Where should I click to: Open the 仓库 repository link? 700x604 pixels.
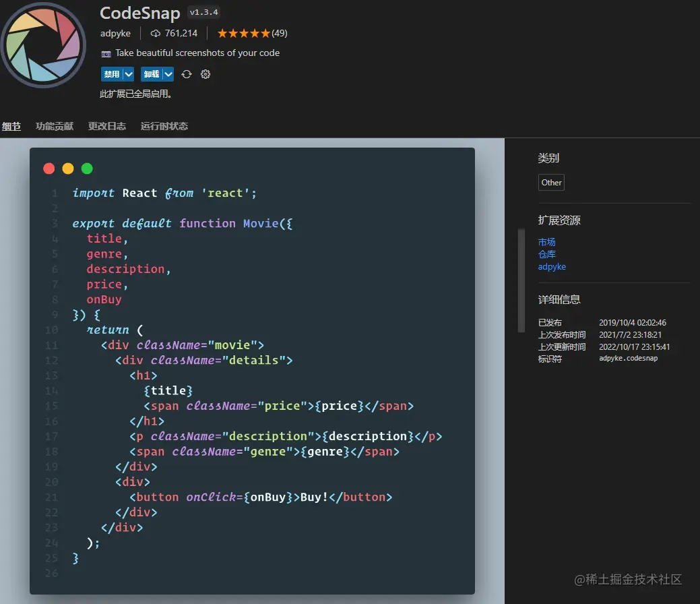click(546, 254)
